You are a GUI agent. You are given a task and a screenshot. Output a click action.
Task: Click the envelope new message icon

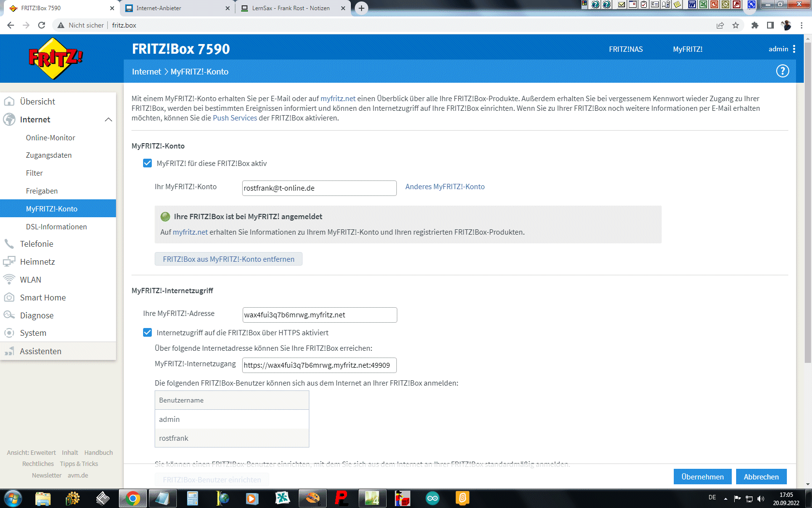pyautogui.click(x=622, y=4)
